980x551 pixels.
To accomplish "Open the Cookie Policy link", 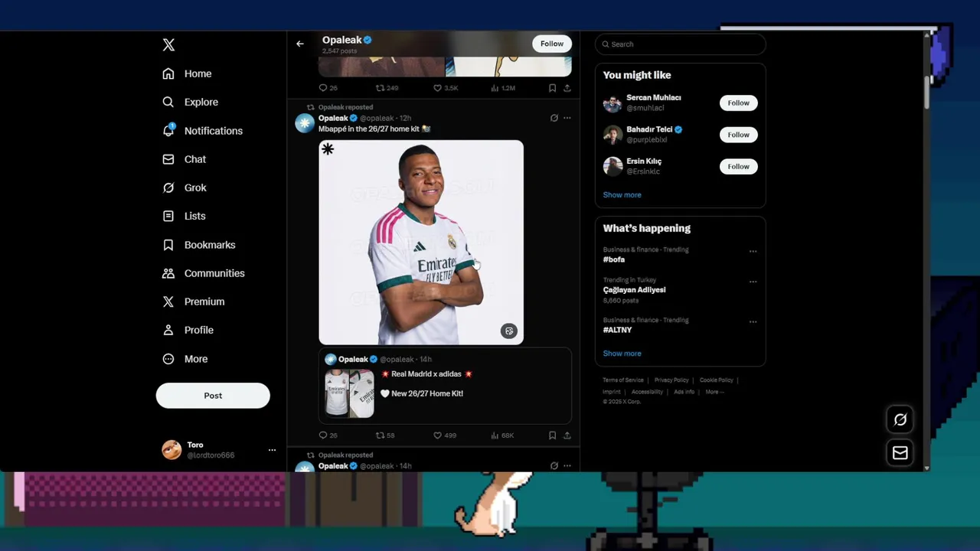I will (x=716, y=380).
